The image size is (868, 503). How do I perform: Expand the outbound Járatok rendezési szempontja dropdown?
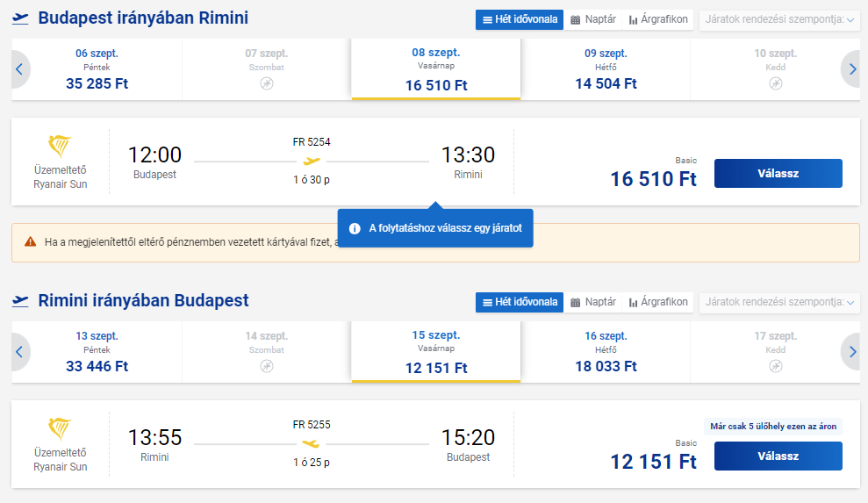coord(779,19)
